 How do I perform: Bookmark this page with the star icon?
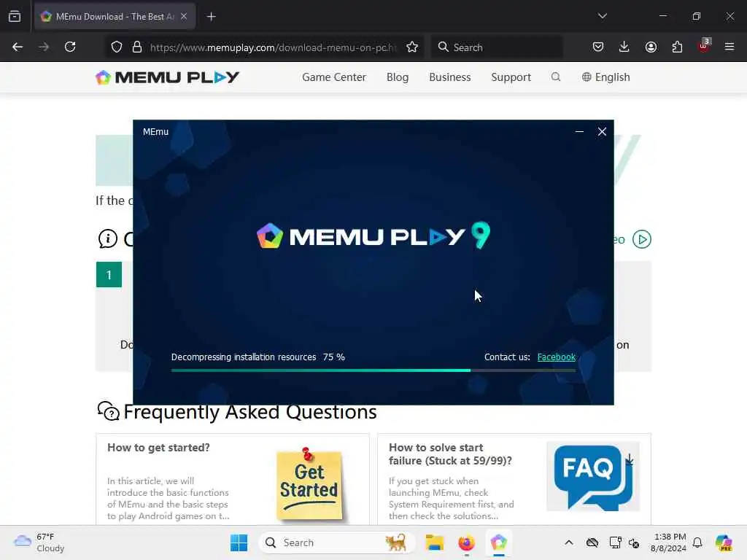tap(412, 47)
